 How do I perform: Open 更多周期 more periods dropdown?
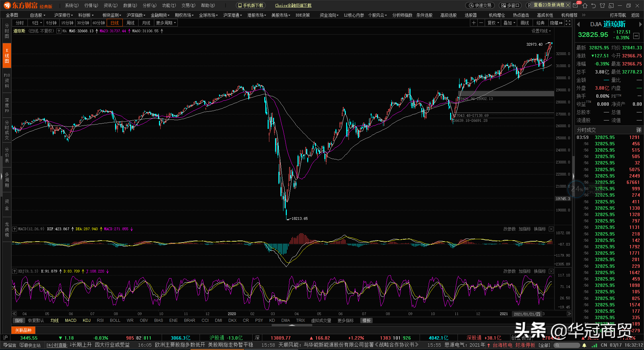click(166, 23)
